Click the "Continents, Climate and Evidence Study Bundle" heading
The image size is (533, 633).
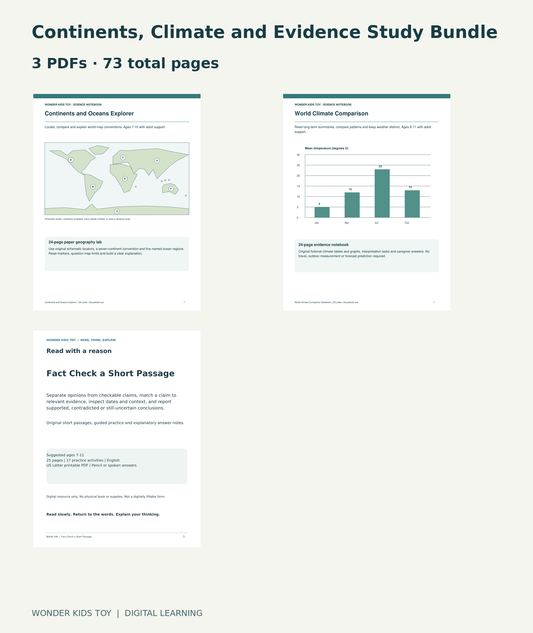(264, 32)
